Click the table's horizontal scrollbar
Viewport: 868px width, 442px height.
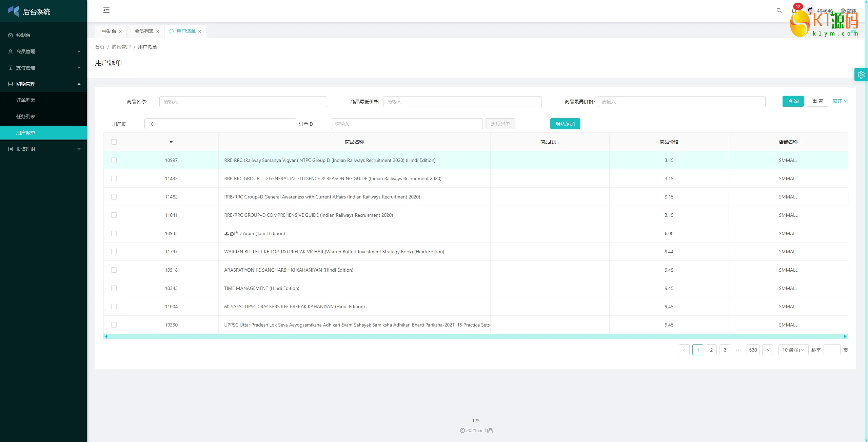coord(475,336)
